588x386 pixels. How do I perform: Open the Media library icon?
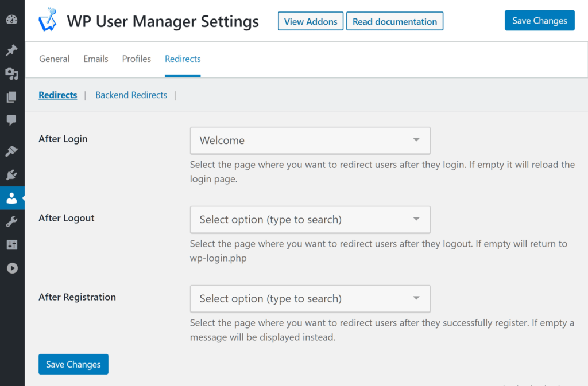pos(11,74)
